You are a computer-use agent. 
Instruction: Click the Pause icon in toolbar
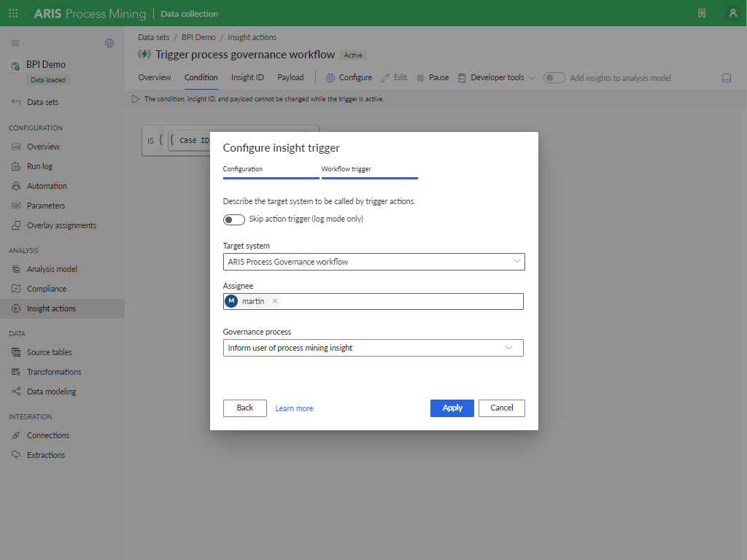(x=420, y=77)
